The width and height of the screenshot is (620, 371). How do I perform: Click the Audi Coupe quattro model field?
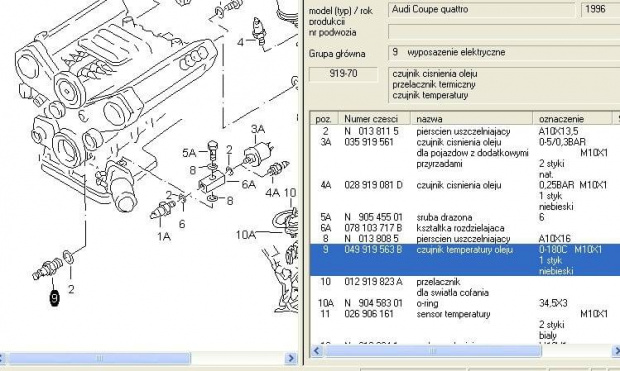coord(481,9)
